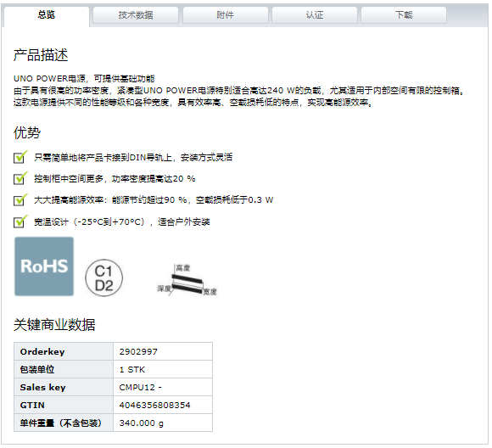
Task: Open the 下载 tab
Action: point(404,15)
